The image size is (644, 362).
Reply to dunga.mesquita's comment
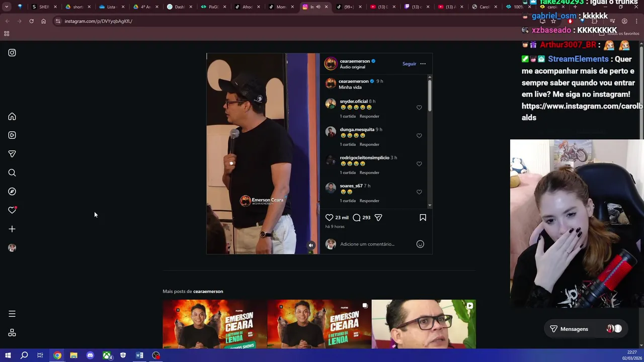point(369,144)
